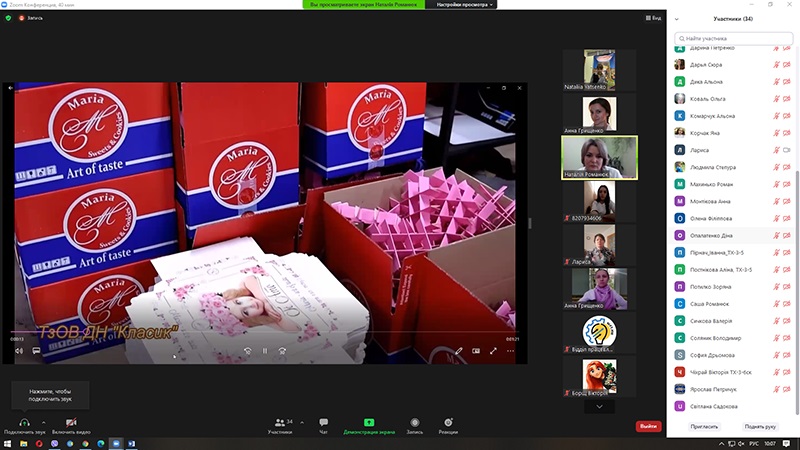
Task: Click the red Leave meeting button
Action: (648, 426)
